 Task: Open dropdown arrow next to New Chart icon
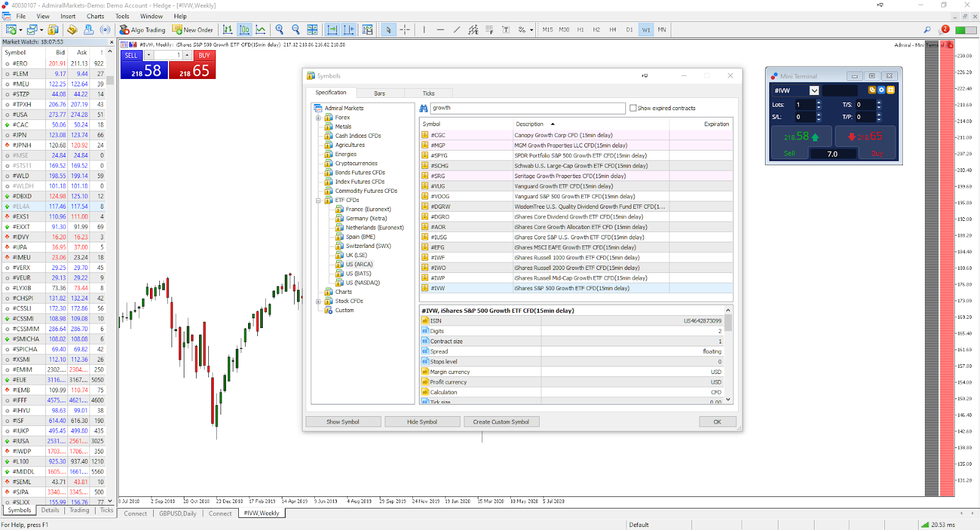coord(21,29)
